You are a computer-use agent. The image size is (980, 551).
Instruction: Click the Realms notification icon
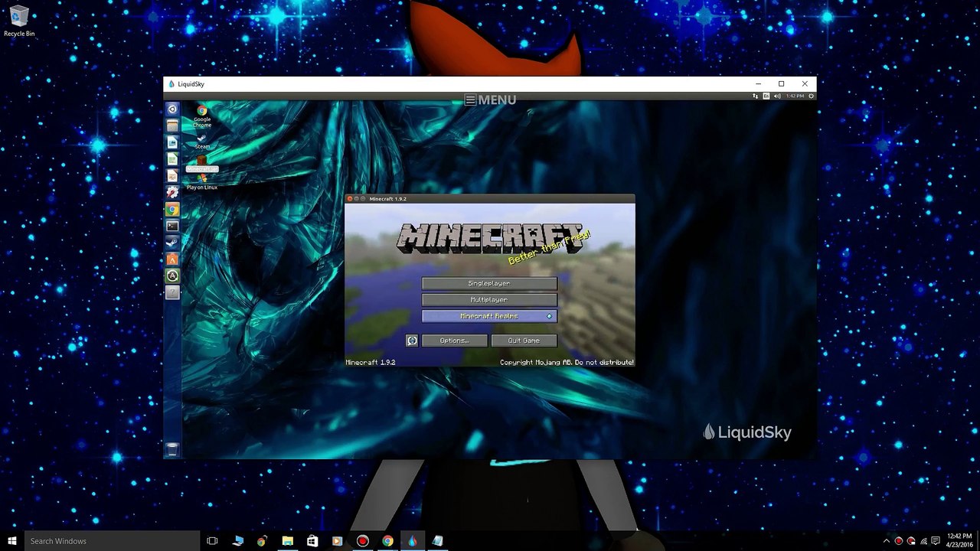549,316
